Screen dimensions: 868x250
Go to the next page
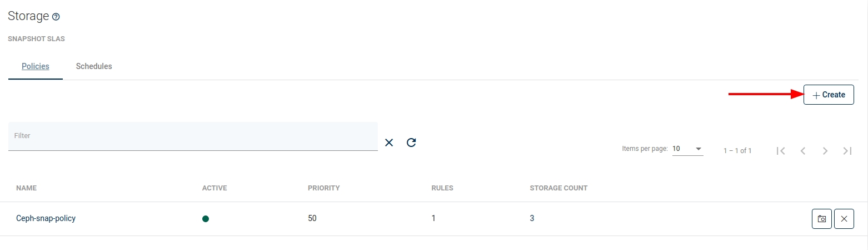click(825, 150)
